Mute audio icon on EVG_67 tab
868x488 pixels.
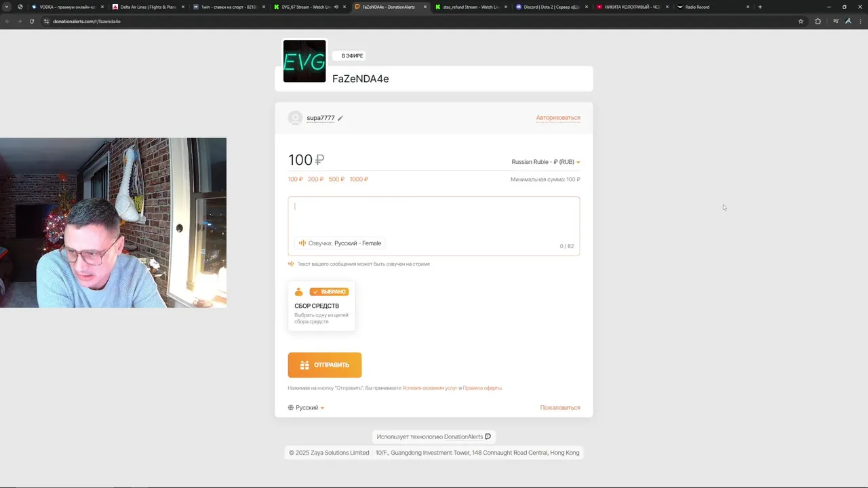pyautogui.click(x=336, y=7)
